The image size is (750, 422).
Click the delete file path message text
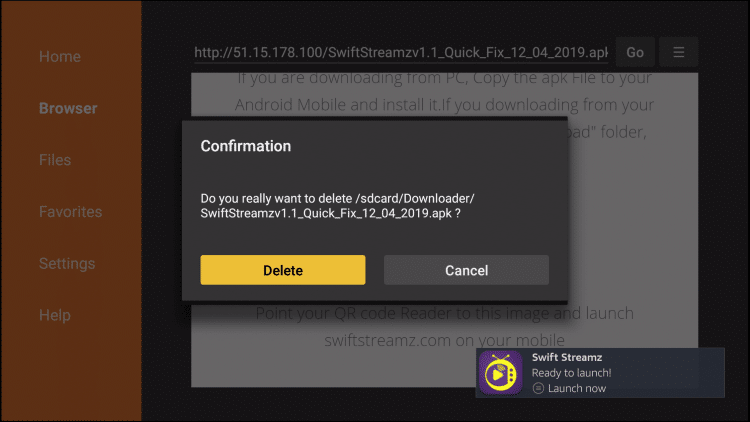337,206
